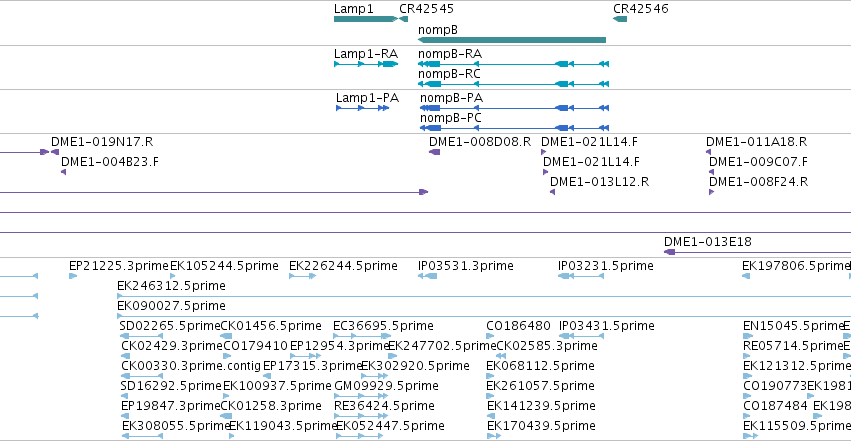Click the IP03431.5prime EST label
The width and height of the screenshot is (851, 441).
point(607,326)
